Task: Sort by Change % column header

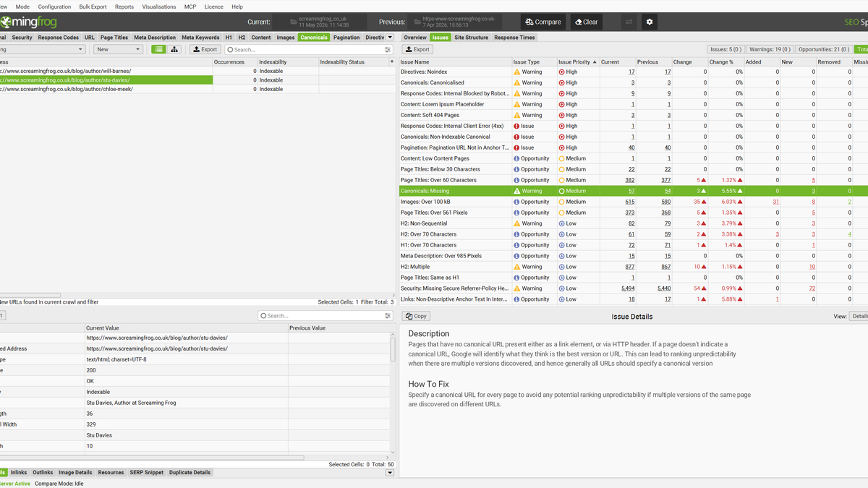Action: pos(726,62)
